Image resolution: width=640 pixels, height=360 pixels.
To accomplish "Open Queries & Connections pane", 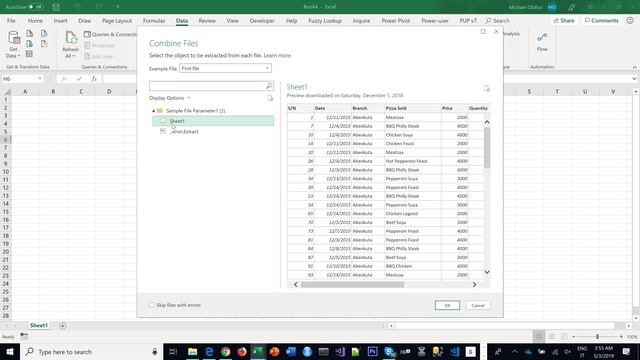I will [x=111, y=35].
